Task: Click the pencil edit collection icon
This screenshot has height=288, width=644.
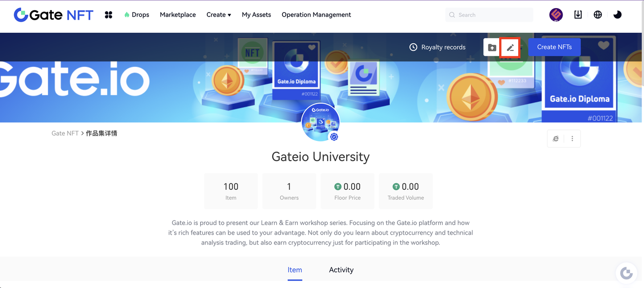Action: pyautogui.click(x=510, y=47)
